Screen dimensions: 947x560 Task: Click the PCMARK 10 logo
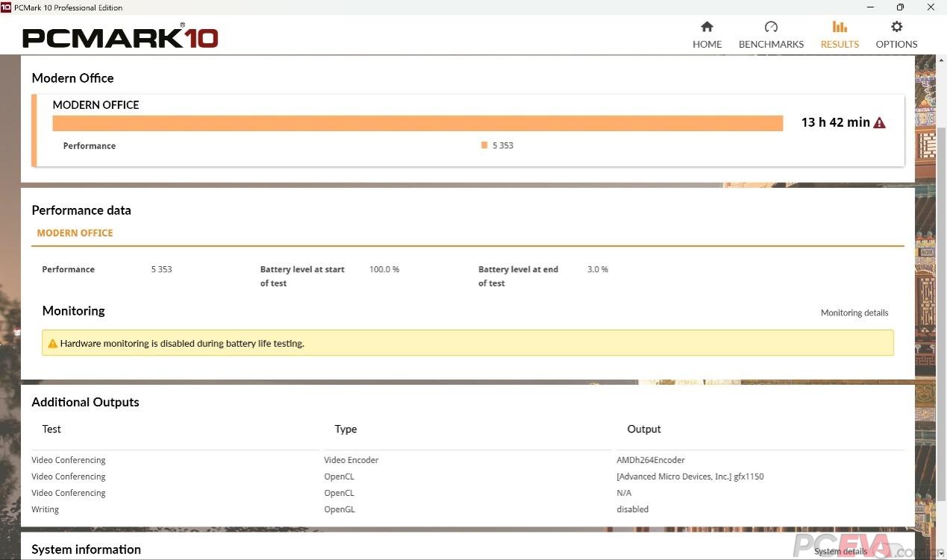pos(120,37)
